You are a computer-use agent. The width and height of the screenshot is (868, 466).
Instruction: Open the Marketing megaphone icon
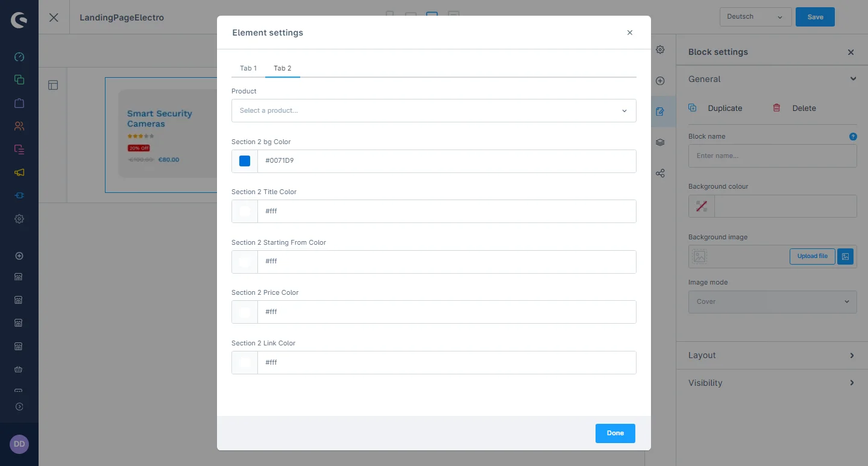(19, 172)
